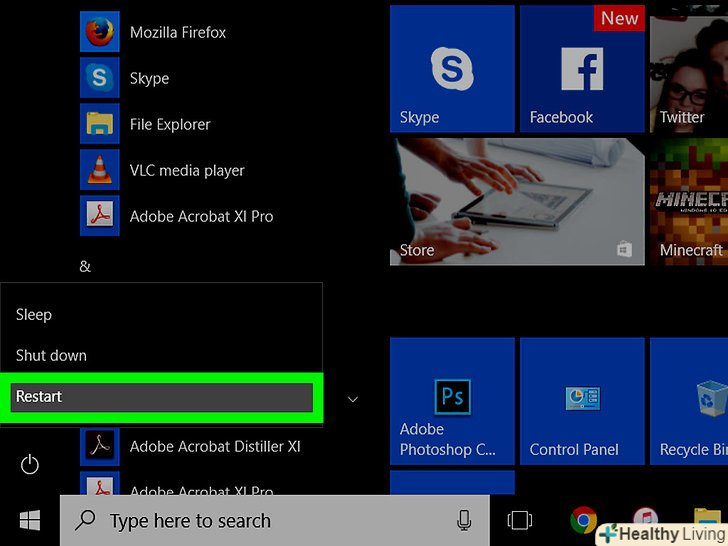Select Shut down from the power menu

click(x=161, y=355)
